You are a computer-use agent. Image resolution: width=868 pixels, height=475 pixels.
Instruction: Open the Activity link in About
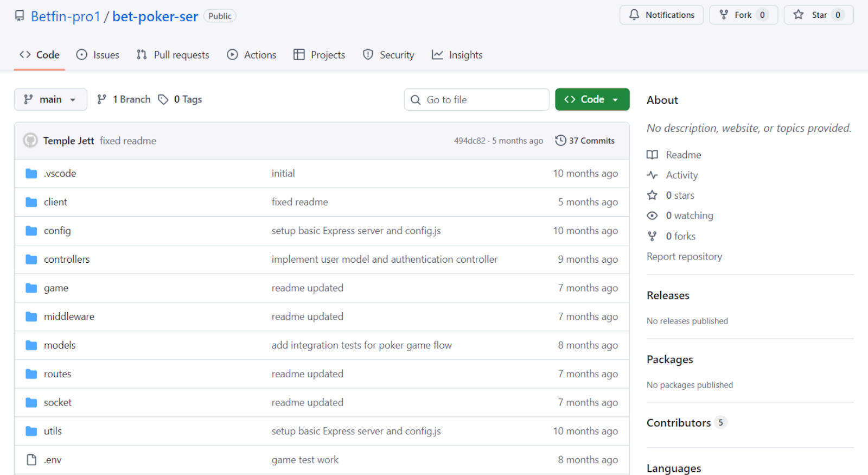(682, 175)
